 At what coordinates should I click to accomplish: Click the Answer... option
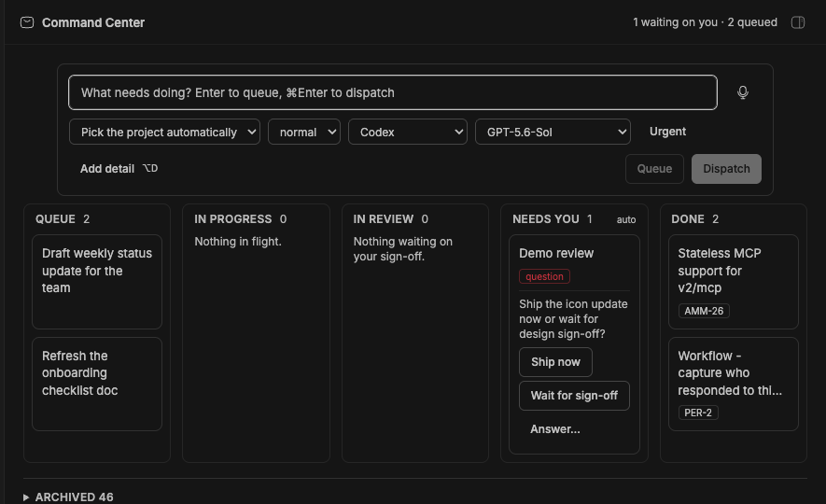coord(554,429)
